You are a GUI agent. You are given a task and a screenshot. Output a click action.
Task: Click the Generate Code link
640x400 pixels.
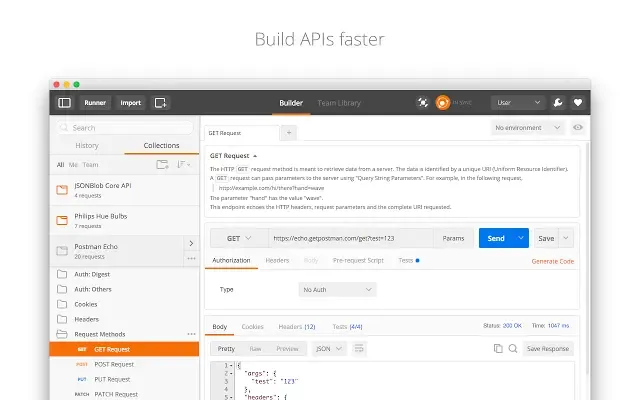553,261
